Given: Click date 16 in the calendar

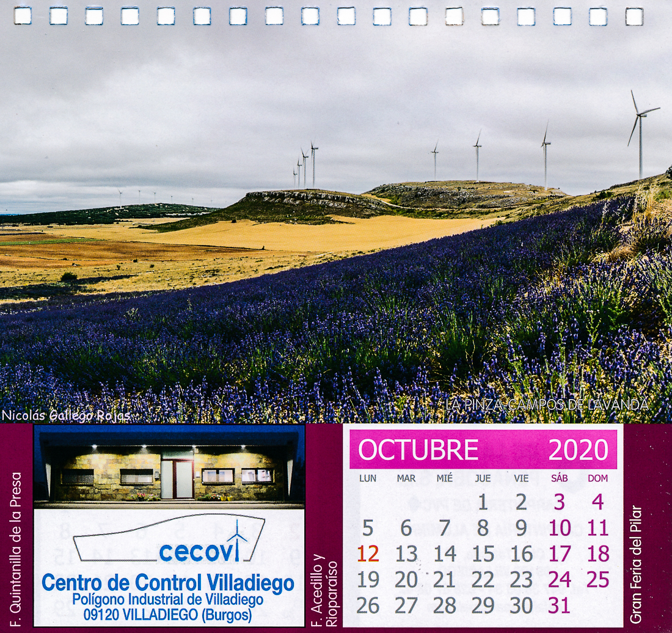Looking at the screenshot, I should tap(522, 554).
